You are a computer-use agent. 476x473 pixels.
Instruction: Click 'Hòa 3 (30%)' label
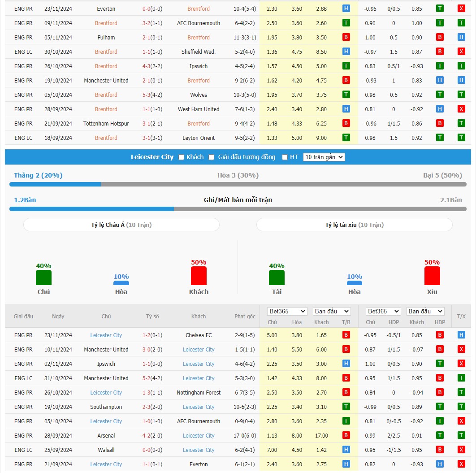pos(238,175)
